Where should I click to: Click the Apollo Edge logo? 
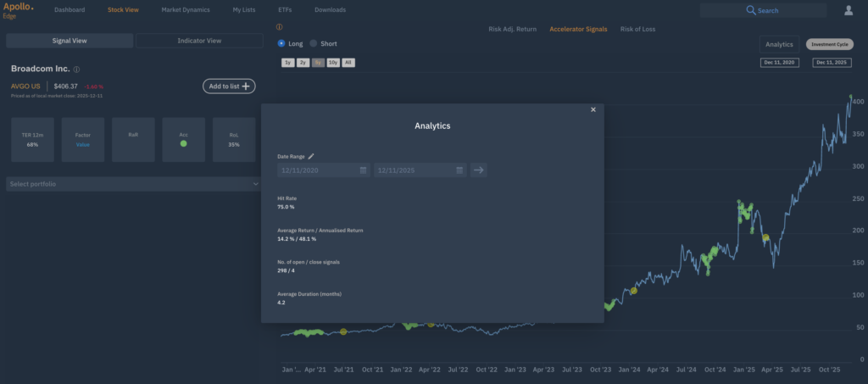point(19,10)
